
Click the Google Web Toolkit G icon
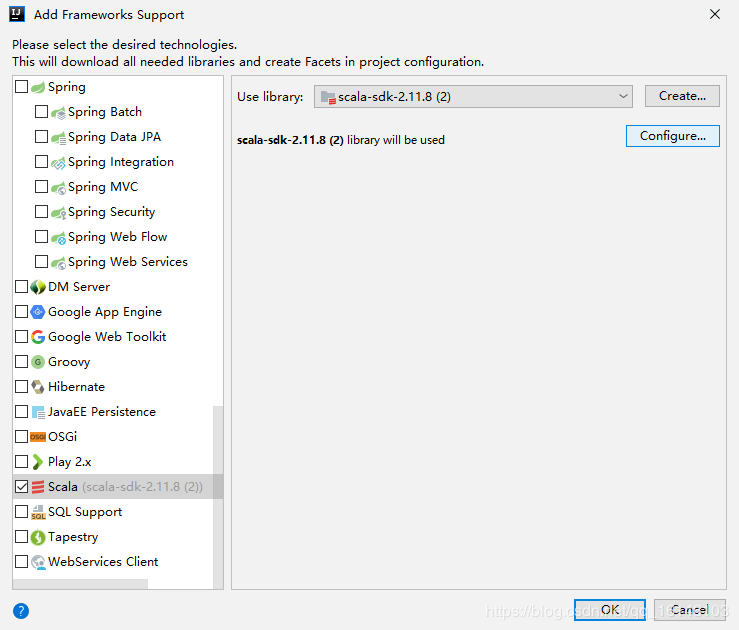pos(38,337)
